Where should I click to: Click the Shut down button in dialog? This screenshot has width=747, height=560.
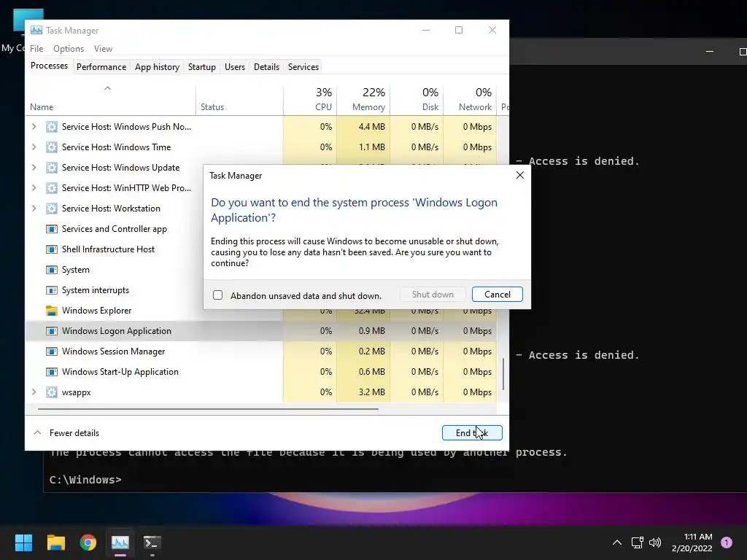click(x=433, y=295)
